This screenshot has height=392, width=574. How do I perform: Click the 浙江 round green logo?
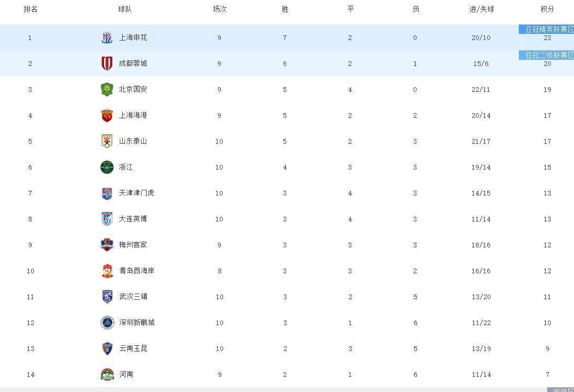[107, 167]
